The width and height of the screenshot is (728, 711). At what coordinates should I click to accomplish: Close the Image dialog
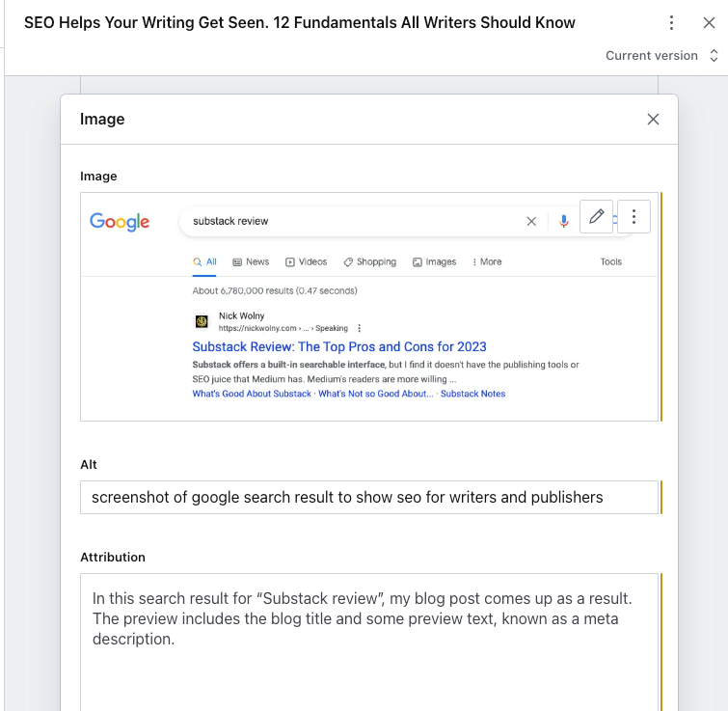tap(653, 120)
